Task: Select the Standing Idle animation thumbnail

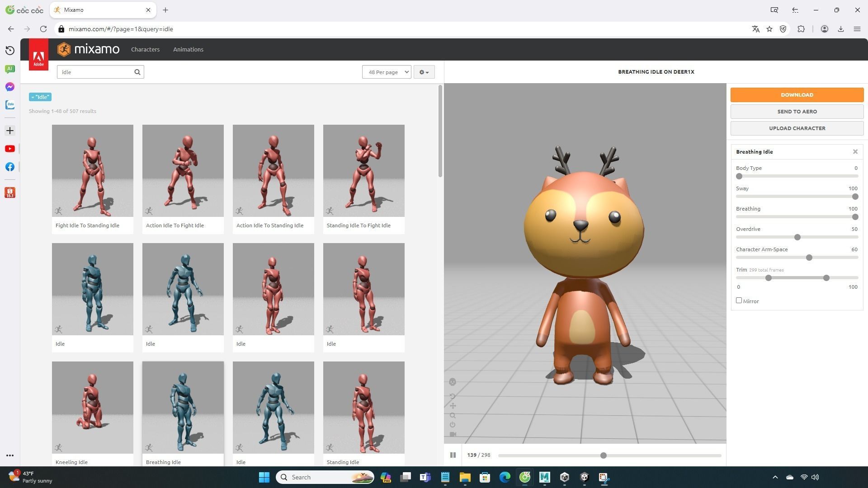Action: click(x=364, y=408)
